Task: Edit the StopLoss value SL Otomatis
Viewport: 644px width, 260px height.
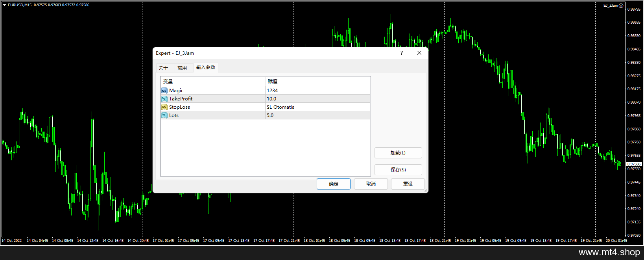Action: point(318,107)
